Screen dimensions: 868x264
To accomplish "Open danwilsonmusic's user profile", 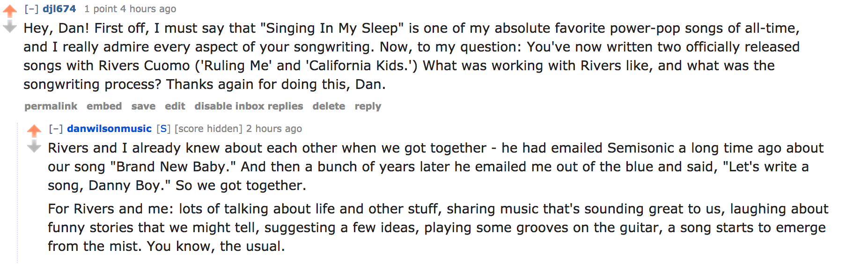I will click(x=109, y=129).
